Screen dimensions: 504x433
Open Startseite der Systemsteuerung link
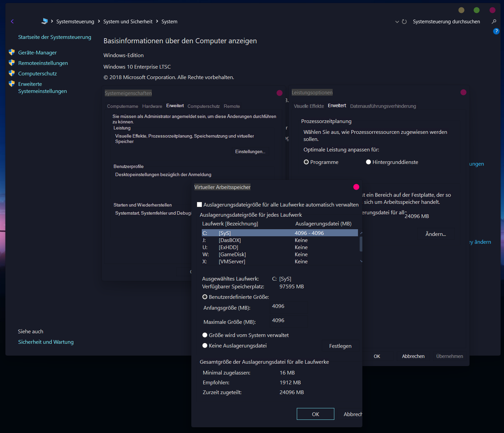click(55, 37)
